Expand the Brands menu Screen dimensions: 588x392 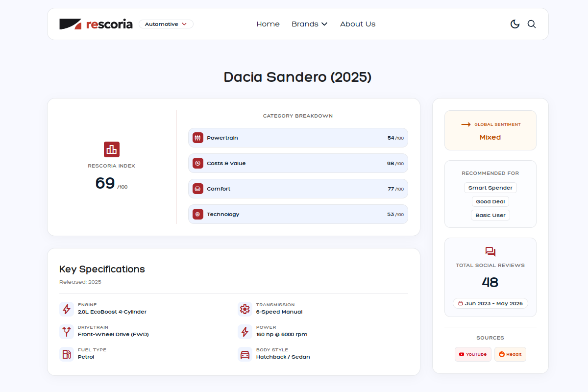coord(309,24)
